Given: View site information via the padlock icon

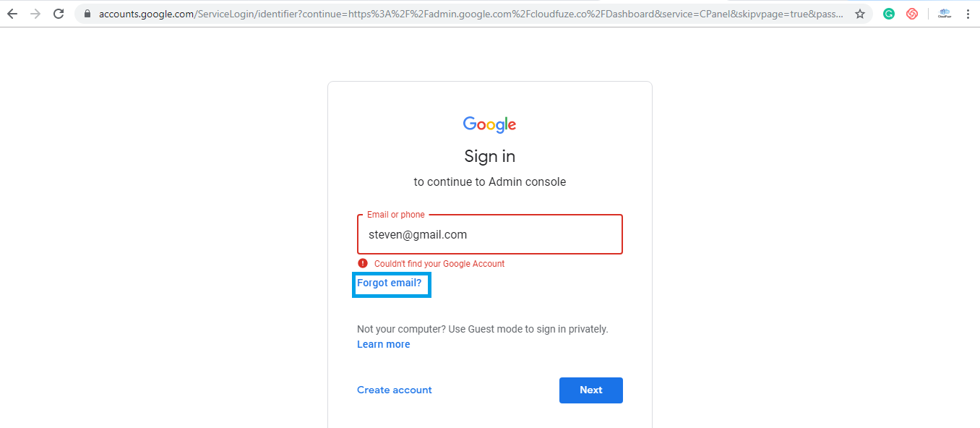Looking at the screenshot, I should pos(87,14).
